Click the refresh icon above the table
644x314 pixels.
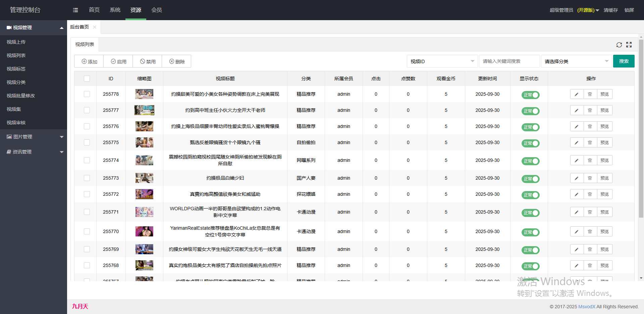619,45
